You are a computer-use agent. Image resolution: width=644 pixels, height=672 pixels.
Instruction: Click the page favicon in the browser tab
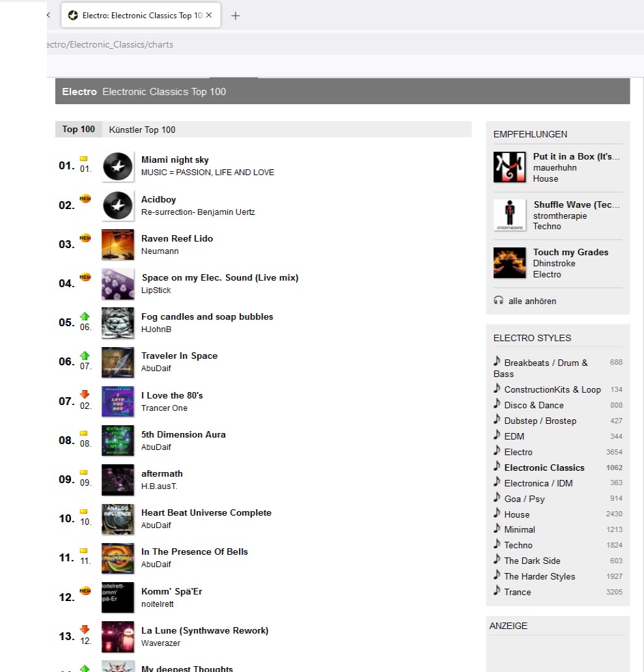[73, 16]
